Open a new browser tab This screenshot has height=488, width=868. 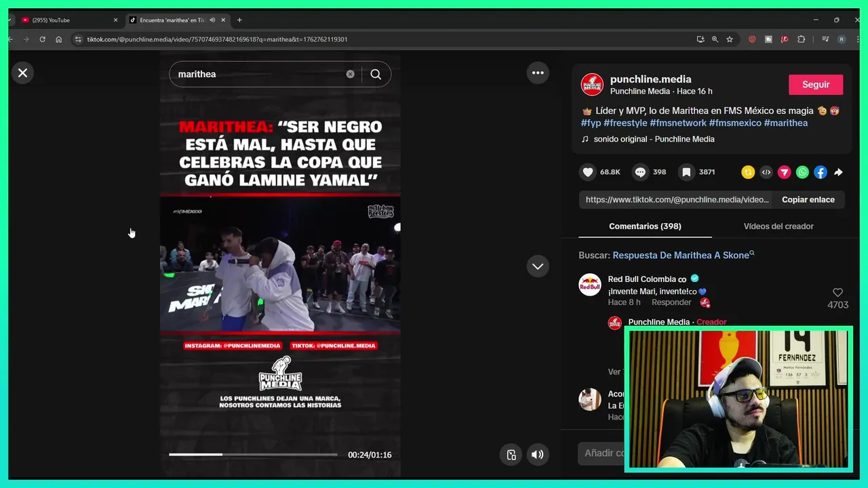pyautogui.click(x=239, y=20)
